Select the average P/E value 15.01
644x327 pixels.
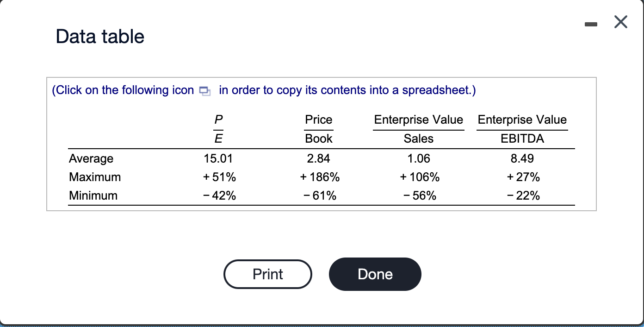point(218,159)
